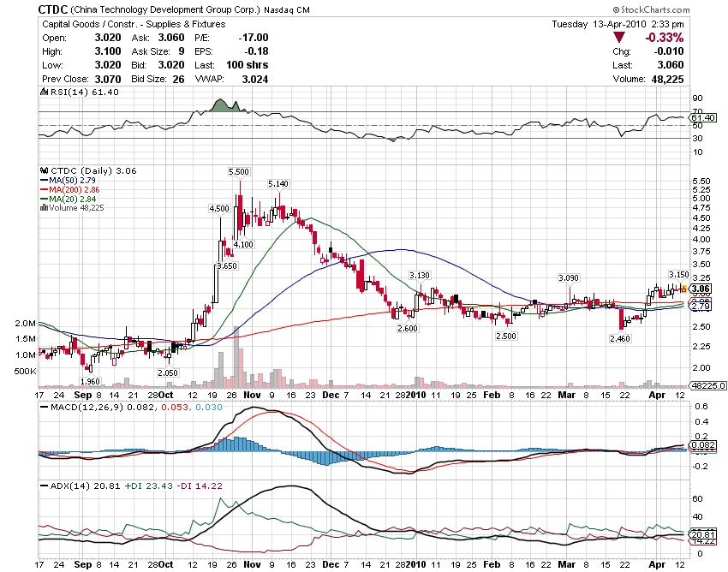Click the 2010 label on price chart axis

(x=416, y=395)
